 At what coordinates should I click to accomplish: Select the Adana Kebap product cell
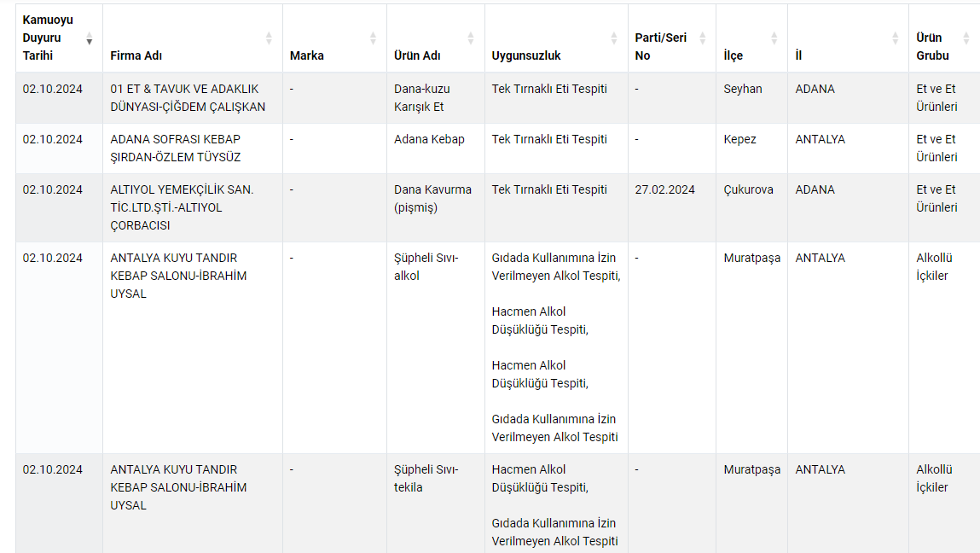coord(429,140)
